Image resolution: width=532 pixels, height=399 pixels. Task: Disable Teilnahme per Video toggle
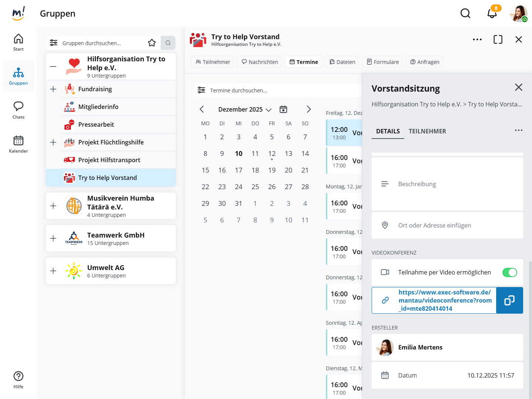509,272
